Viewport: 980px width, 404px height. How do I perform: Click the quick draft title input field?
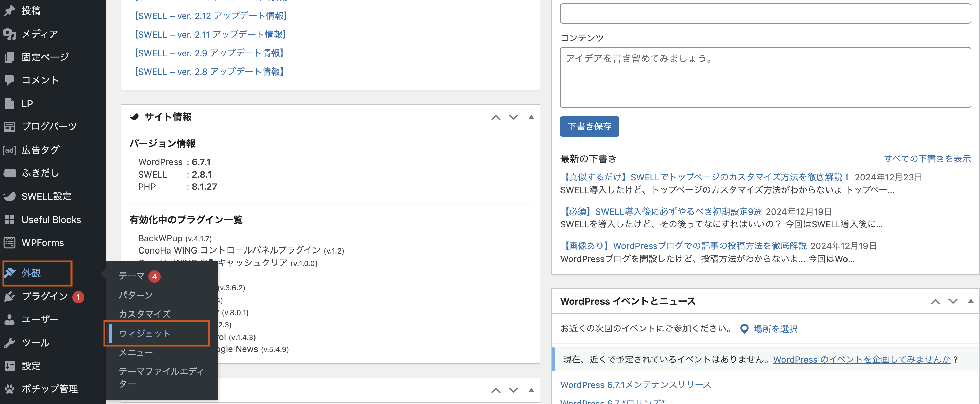(765, 14)
